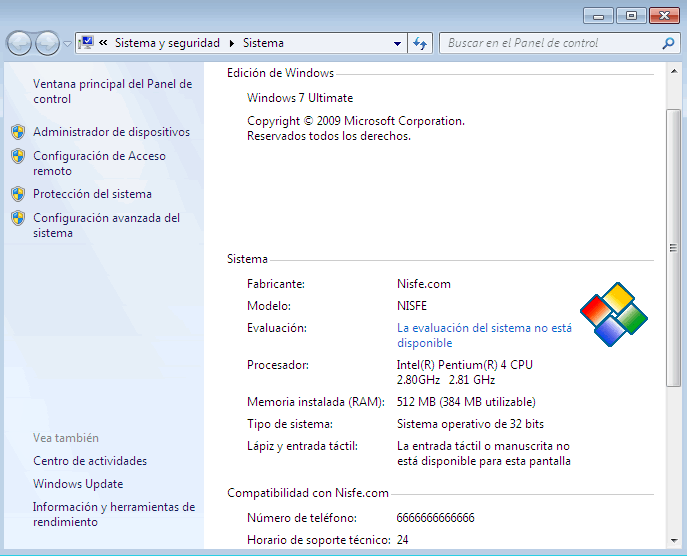The image size is (687, 556).
Task: Click the 512 MB (384 MB utilizable) value
Action: coord(466,402)
